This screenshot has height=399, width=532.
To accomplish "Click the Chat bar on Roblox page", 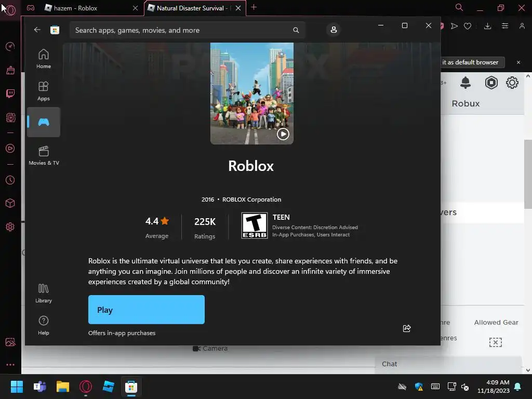I will (x=448, y=364).
